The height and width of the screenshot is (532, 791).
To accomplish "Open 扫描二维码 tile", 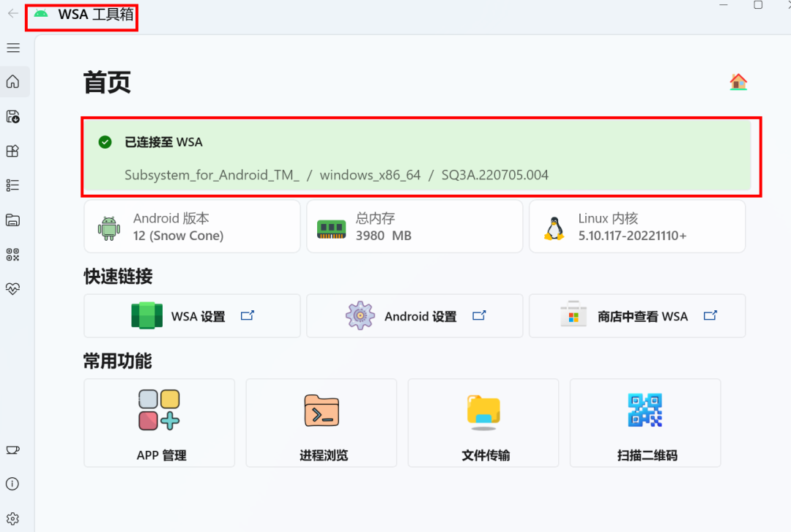I will pos(645,423).
